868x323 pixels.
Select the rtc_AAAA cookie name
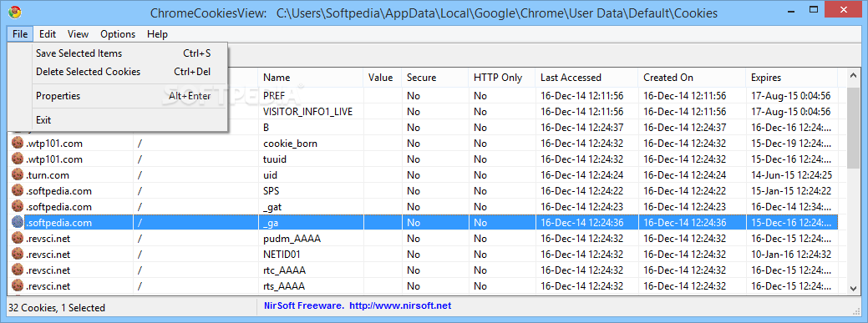(285, 270)
